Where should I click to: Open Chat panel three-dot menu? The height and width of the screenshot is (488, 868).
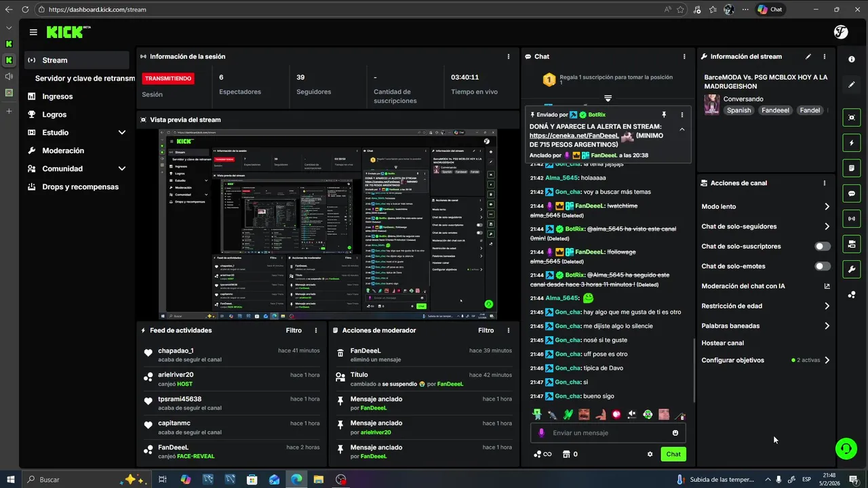coord(684,56)
